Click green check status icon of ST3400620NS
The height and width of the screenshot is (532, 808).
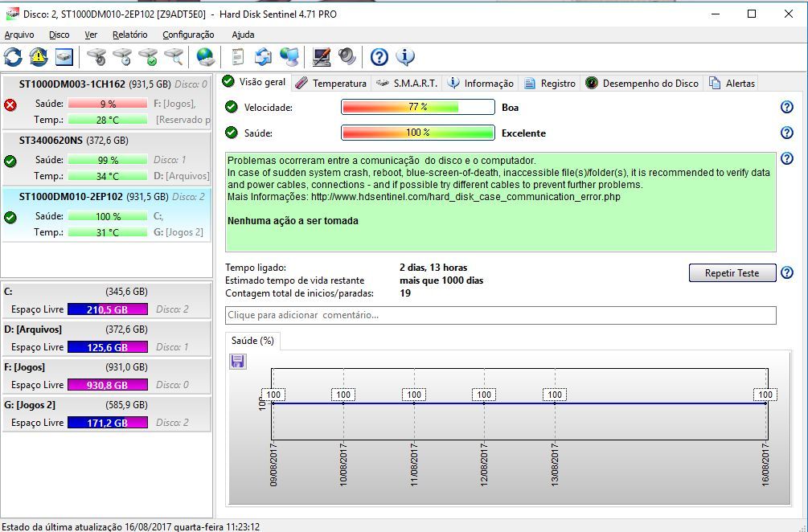[10, 162]
